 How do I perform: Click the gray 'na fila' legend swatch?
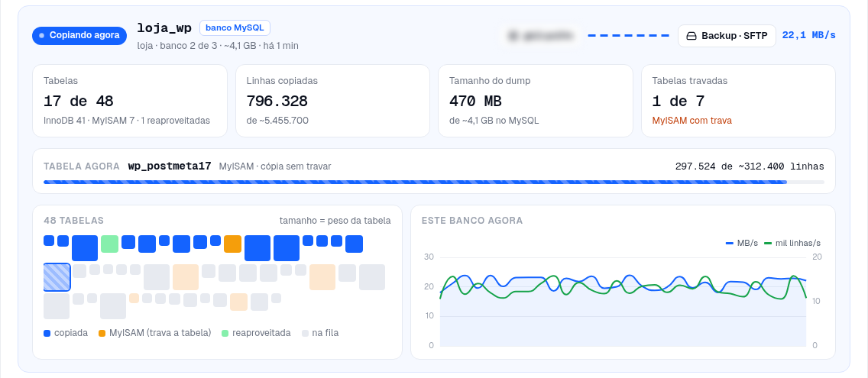coord(305,333)
